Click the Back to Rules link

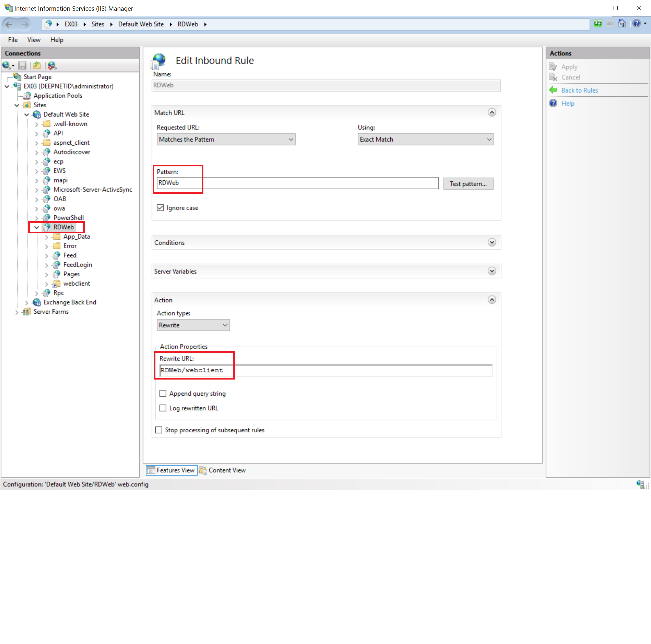coord(579,90)
